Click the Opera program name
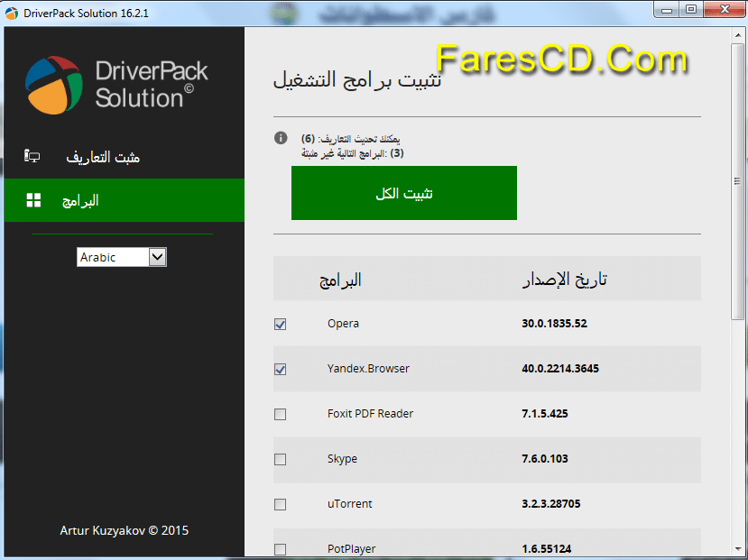 343,324
